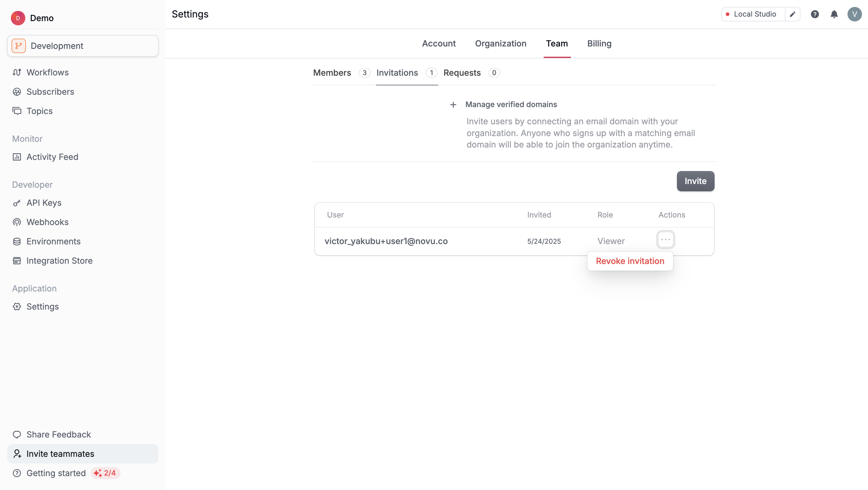Image resolution: width=868 pixels, height=490 pixels.
Task: Click the Workflows route icon in sidebar
Action: coord(17,72)
